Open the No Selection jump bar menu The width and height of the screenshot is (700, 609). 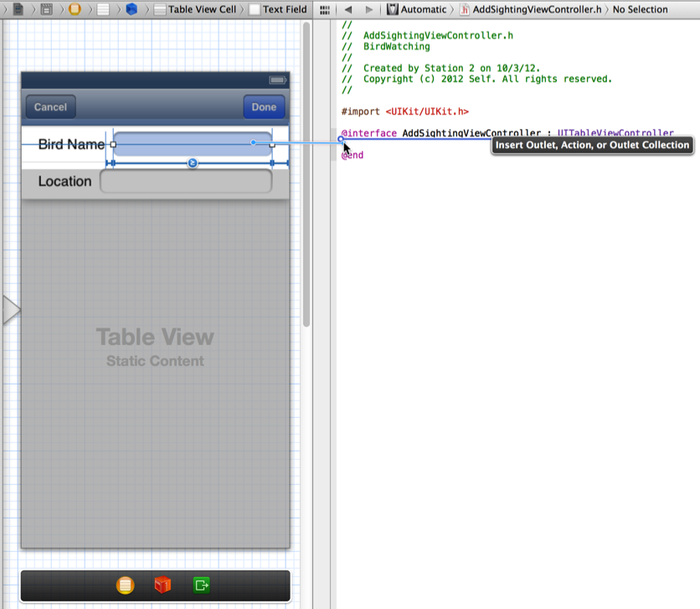coord(640,9)
